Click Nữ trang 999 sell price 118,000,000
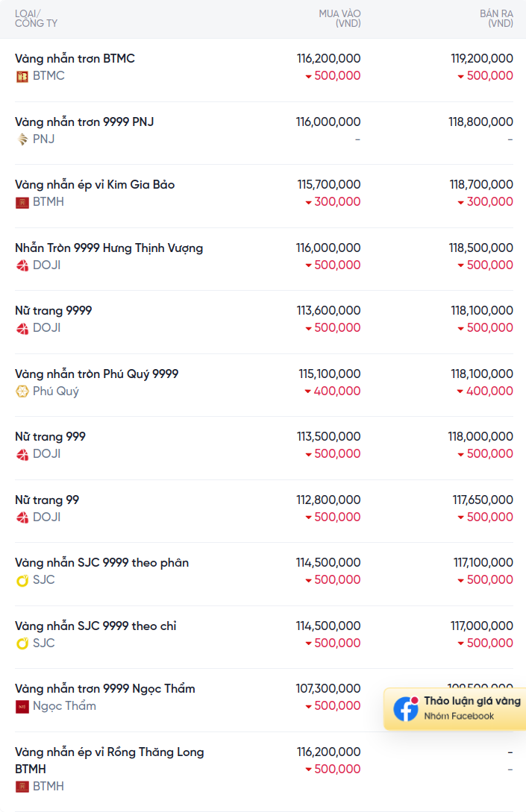The height and width of the screenshot is (812, 526). [x=480, y=436]
